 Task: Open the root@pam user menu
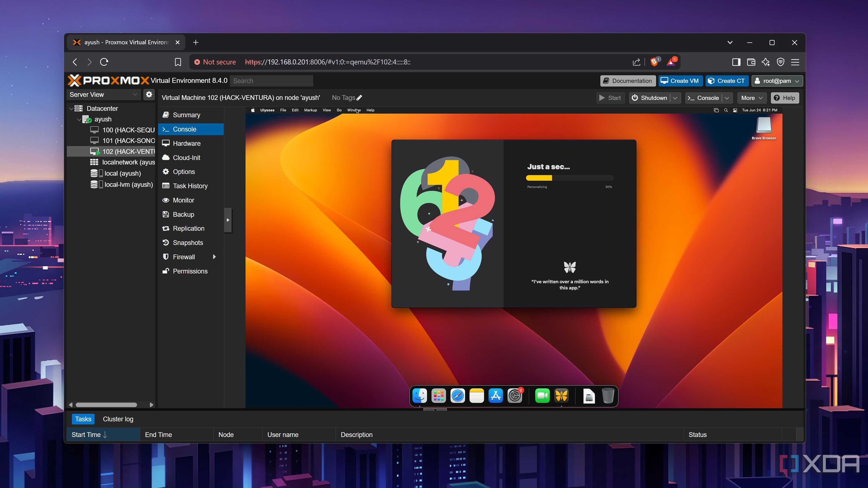pyautogui.click(x=777, y=81)
